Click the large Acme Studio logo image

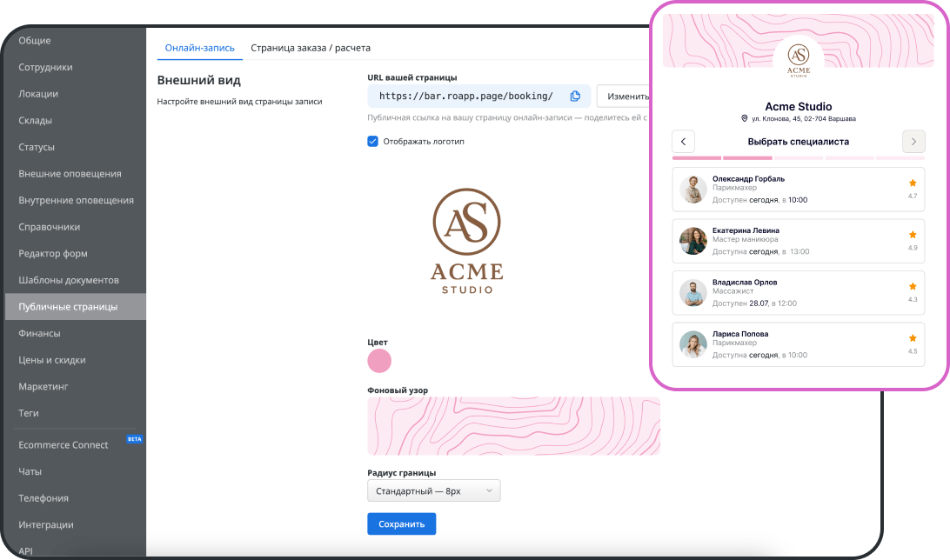pyautogui.click(x=467, y=241)
